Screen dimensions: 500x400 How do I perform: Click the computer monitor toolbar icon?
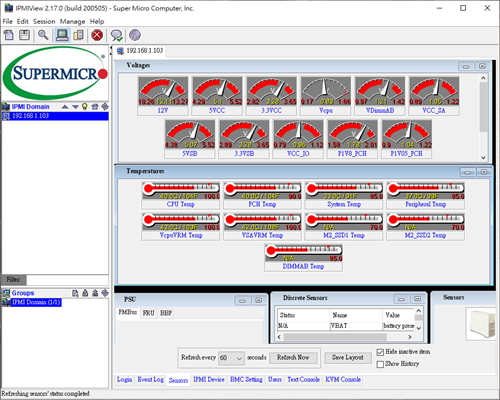click(62, 35)
